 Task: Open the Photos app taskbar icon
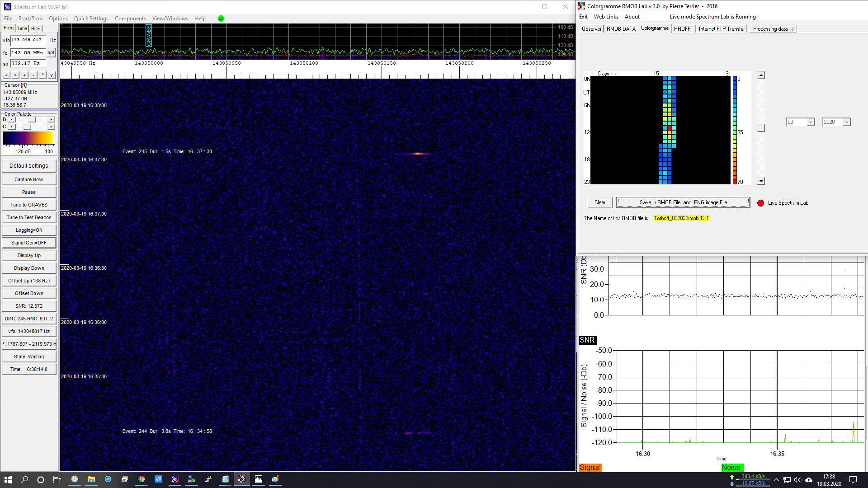[x=259, y=479]
